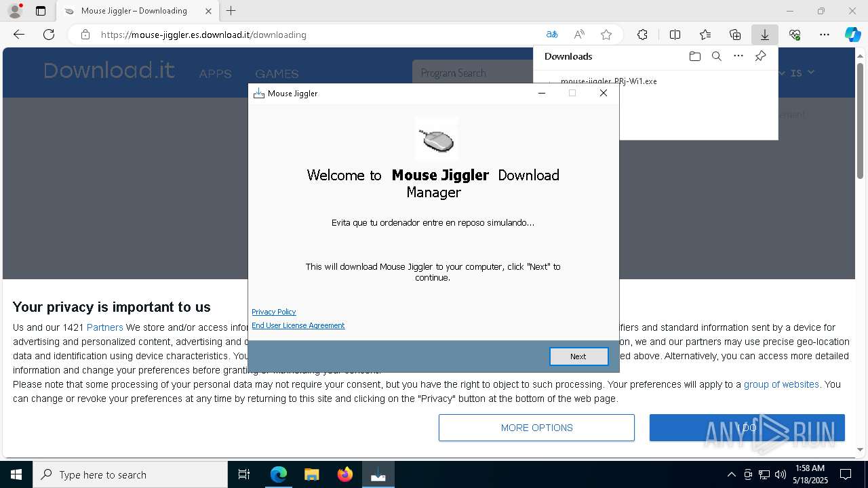Click the Next button in Mouse Jiggler installer

coord(578,357)
